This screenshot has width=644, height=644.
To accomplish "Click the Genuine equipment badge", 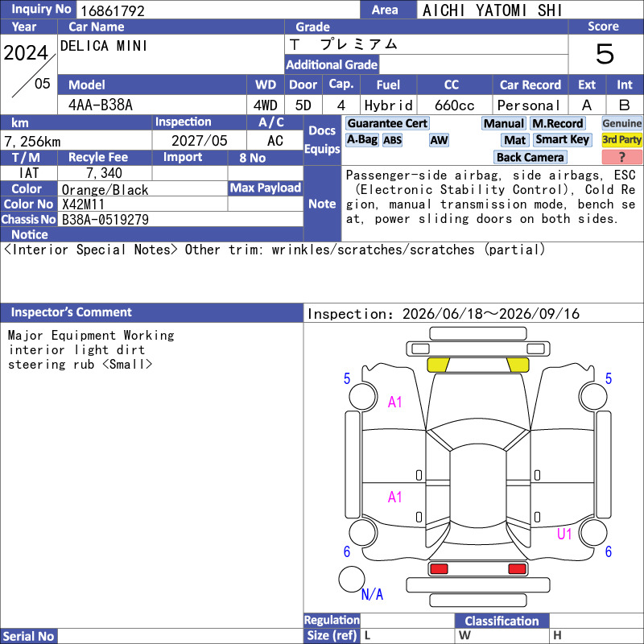I will 621,123.
